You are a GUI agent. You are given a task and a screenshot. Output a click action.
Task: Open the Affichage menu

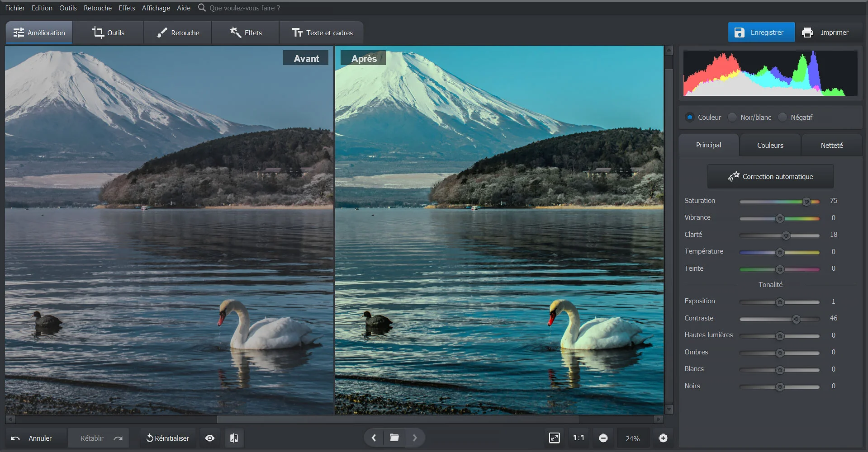tap(156, 8)
